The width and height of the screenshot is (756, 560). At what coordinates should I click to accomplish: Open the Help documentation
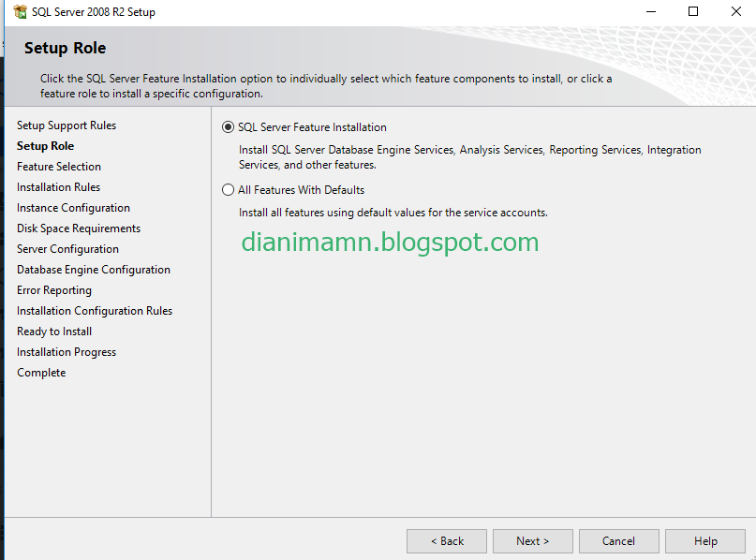tap(704, 540)
